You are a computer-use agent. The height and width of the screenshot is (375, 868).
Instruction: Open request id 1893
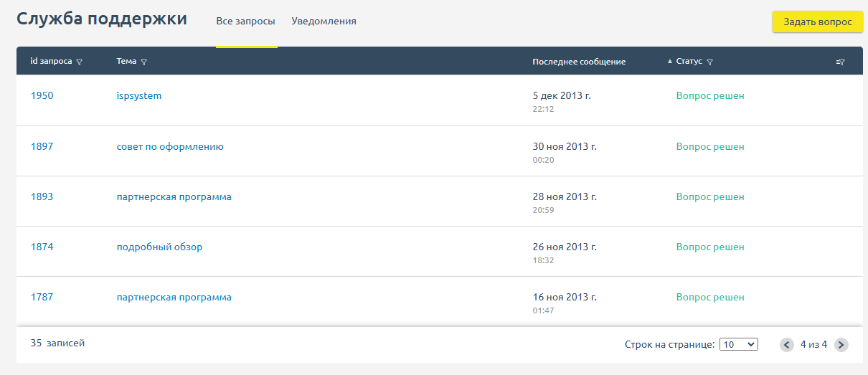pos(42,196)
